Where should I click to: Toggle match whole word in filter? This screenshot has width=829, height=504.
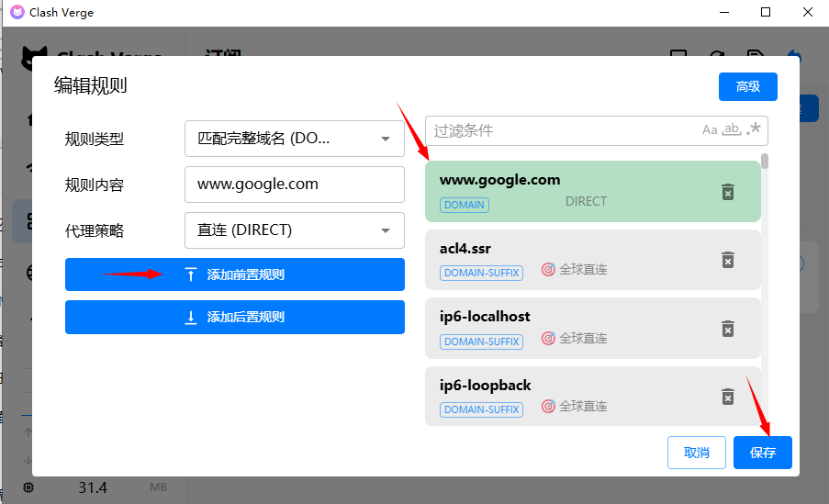pyautogui.click(x=733, y=129)
